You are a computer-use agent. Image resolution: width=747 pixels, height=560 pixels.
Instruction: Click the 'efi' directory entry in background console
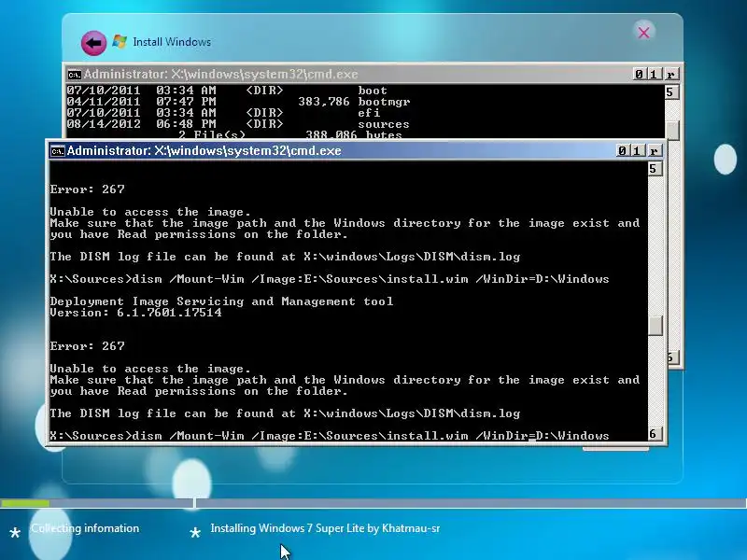click(x=369, y=113)
